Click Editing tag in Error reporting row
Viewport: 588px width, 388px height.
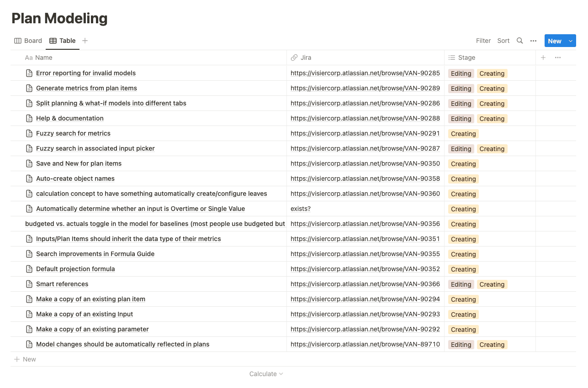(461, 73)
